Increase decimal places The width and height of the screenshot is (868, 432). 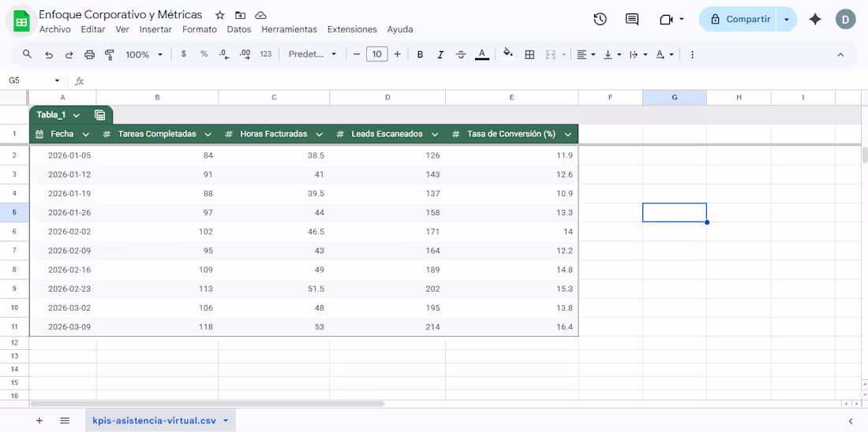click(245, 54)
